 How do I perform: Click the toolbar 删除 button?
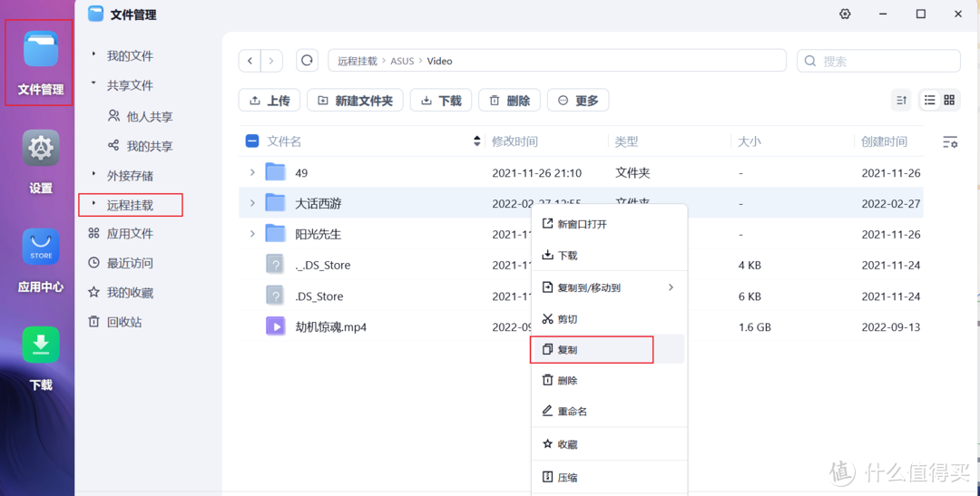pos(509,100)
